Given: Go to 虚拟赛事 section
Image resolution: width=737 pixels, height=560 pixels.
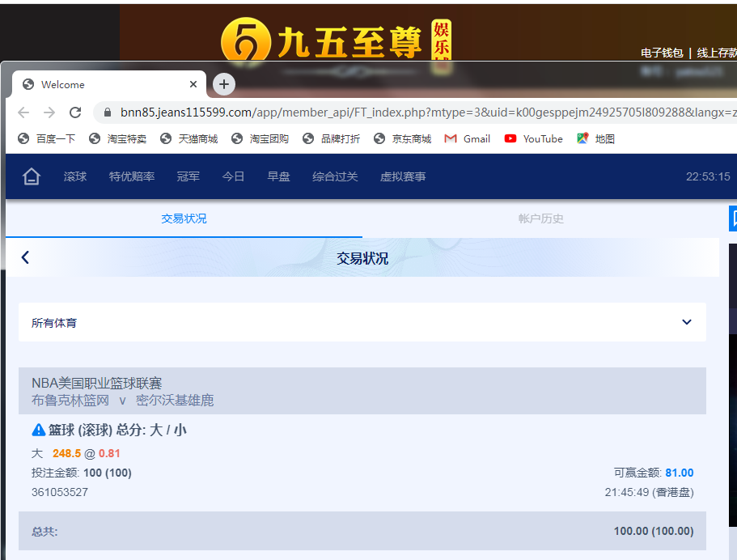Looking at the screenshot, I should point(403,176).
